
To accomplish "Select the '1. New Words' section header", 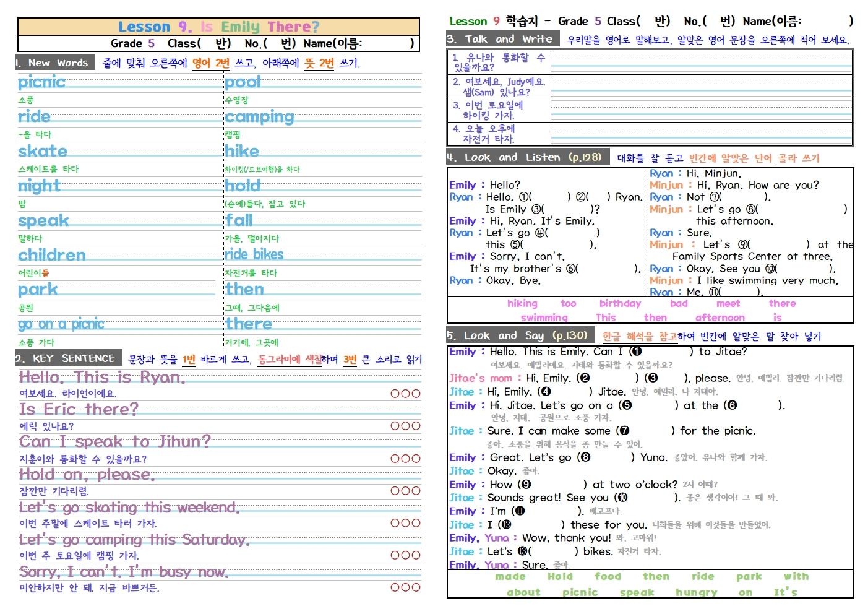I will [x=54, y=63].
